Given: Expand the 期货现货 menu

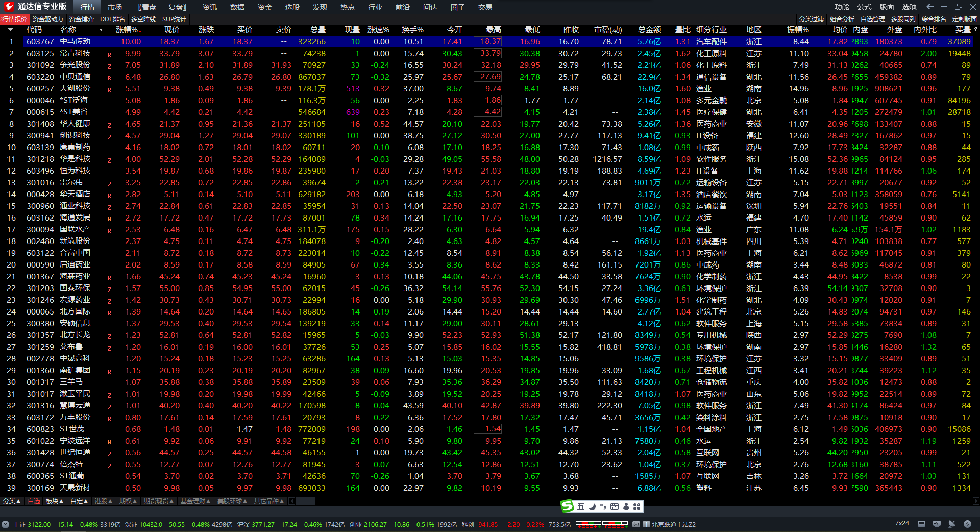Looking at the screenshot, I should pos(159,501).
